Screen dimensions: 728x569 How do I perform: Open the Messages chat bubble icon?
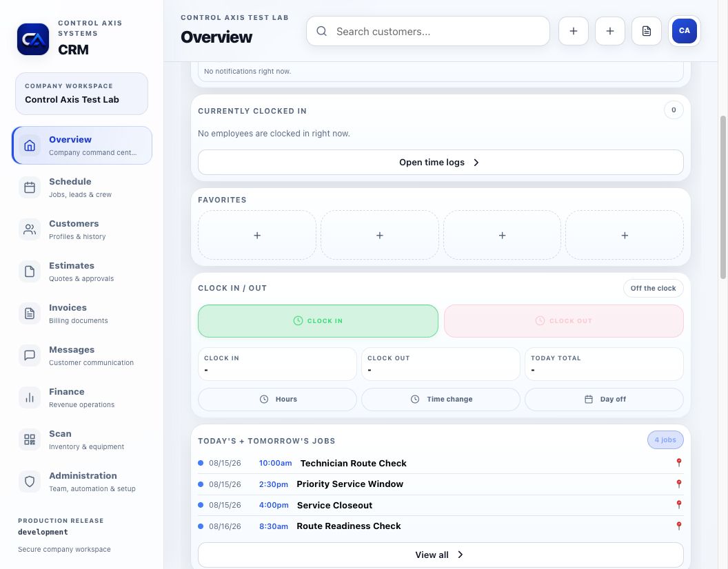click(x=30, y=355)
